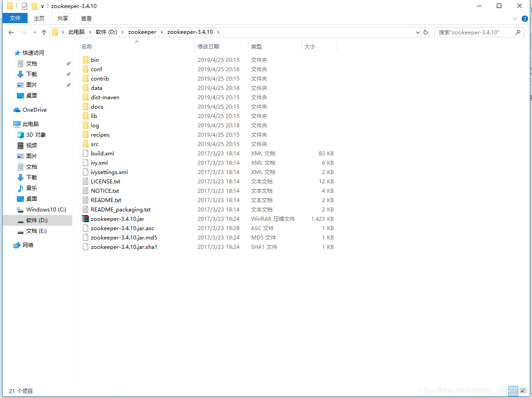This screenshot has height=398, width=532.
Task: Open pinned 下载 under quick access
Action: point(31,74)
